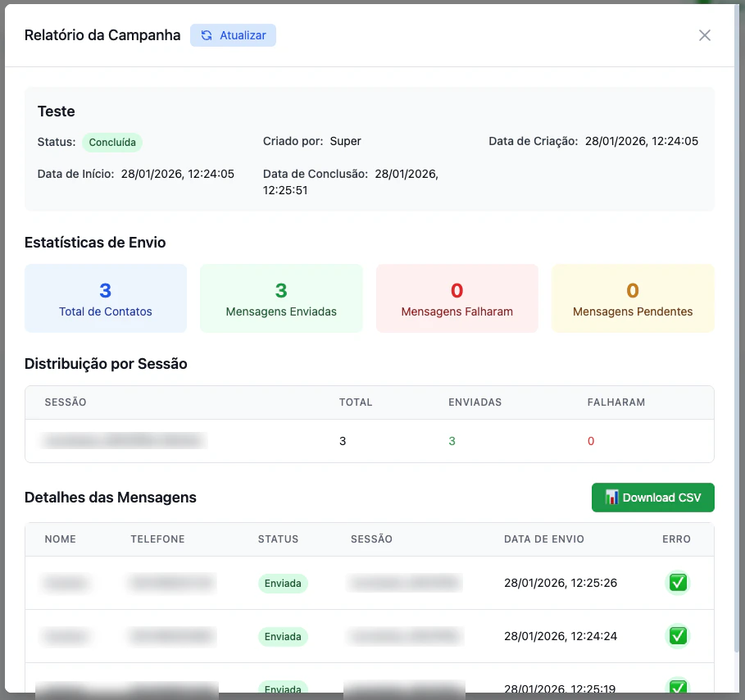Click the Concluída status badge
This screenshot has height=700, width=745.
click(x=112, y=142)
